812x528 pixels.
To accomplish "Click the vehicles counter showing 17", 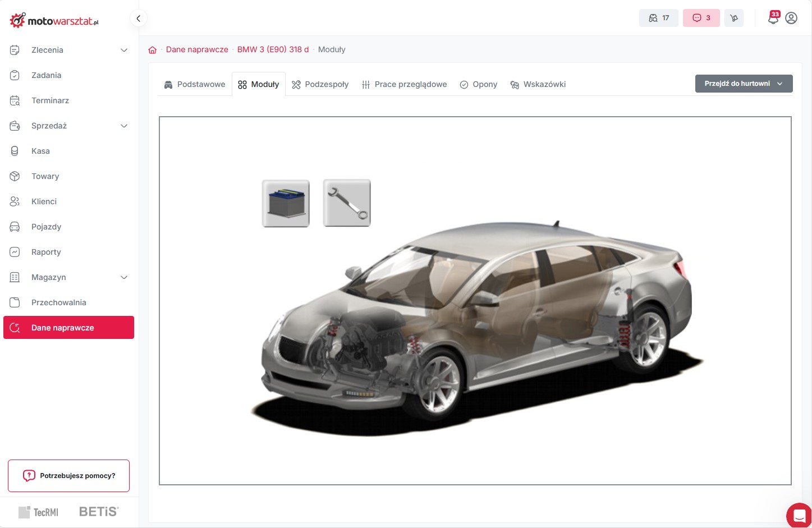I will [659, 18].
